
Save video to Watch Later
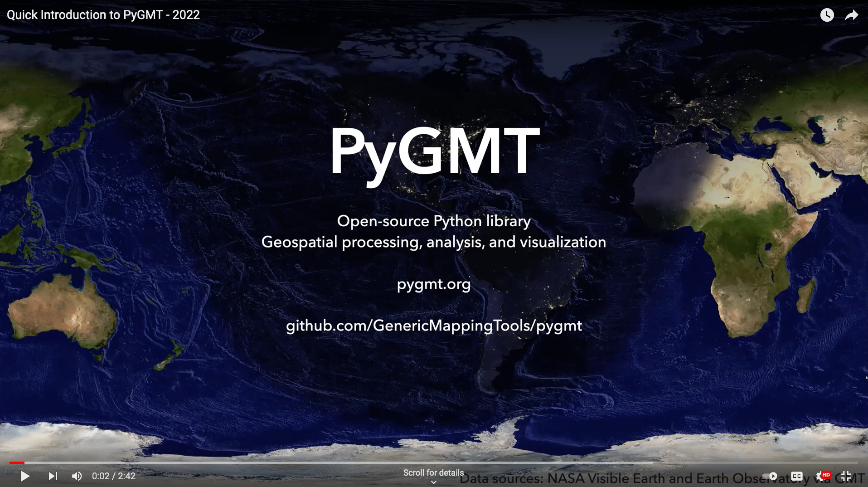pos(827,15)
